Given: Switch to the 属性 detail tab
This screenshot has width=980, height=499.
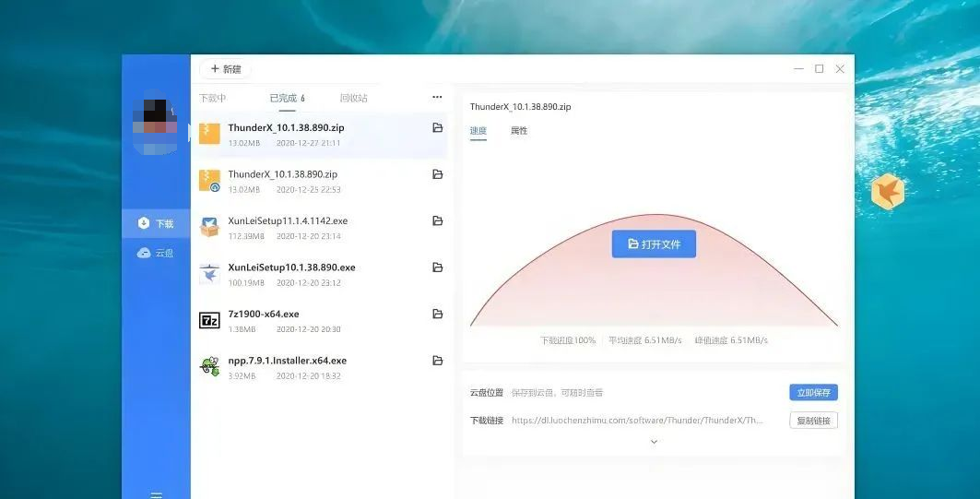Looking at the screenshot, I should coord(519,131).
